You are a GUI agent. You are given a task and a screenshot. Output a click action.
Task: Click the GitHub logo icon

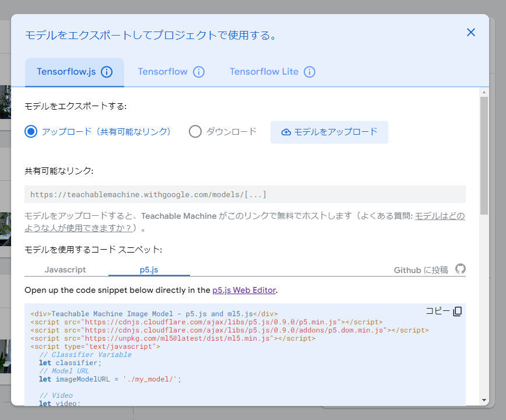(x=461, y=268)
